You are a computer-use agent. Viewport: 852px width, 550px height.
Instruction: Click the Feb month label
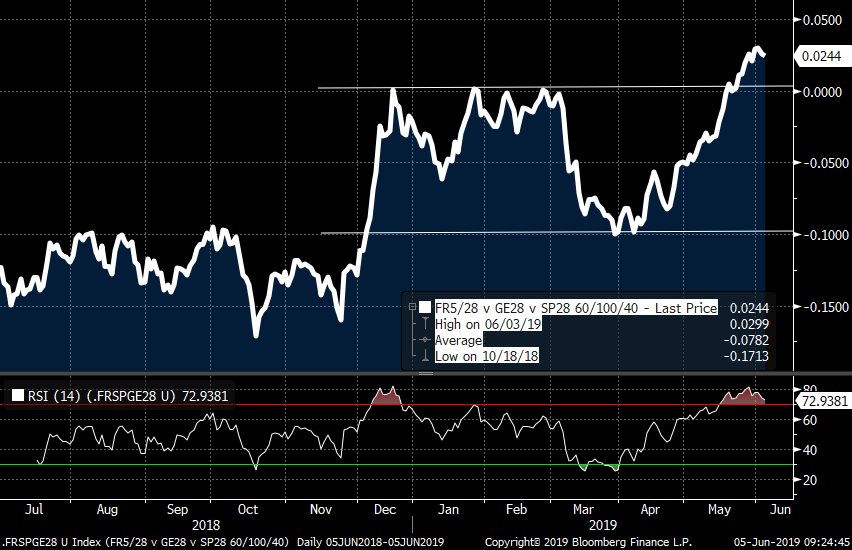click(x=516, y=509)
